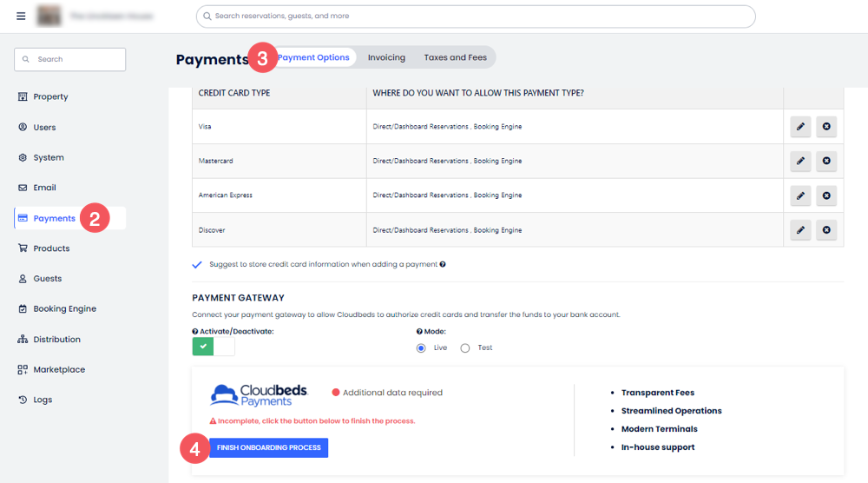This screenshot has height=483, width=868.
Task: Select the Live mode radio button
Action: [421, 347]
